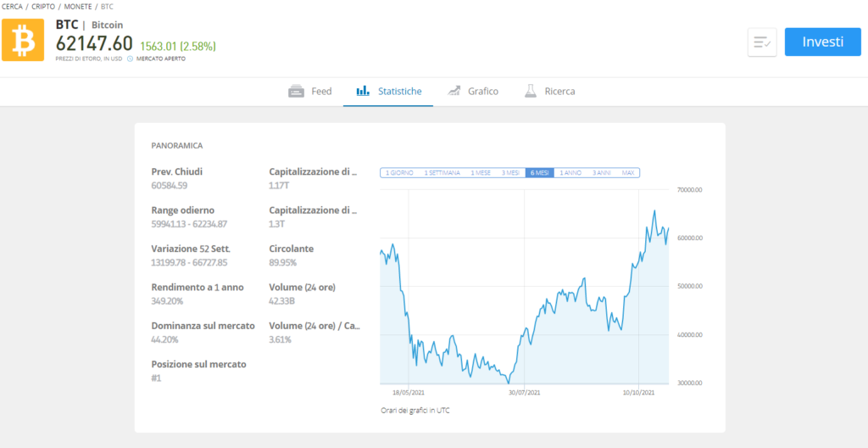
Task: Show the Max chart range
Action: click(628, 173)
